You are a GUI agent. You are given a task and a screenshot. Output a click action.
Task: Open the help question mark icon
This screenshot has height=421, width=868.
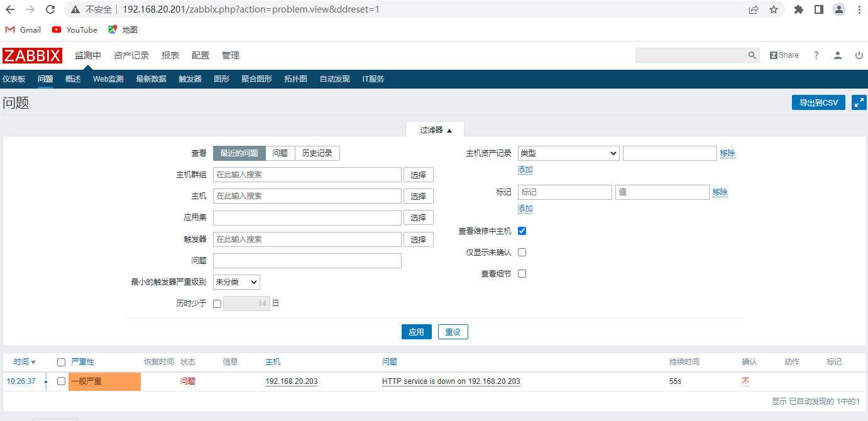pyautogui.click(x=816, y=55)
